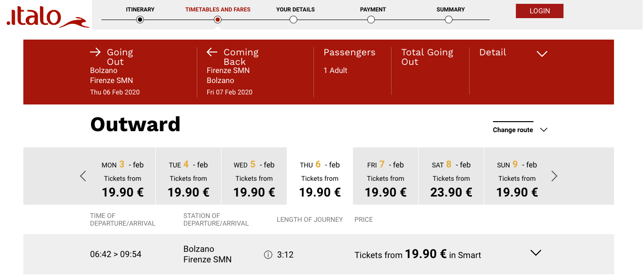Choose the WED 5 feb date tab
Viewport: 644px width, 280px height.
coord(254,176)
